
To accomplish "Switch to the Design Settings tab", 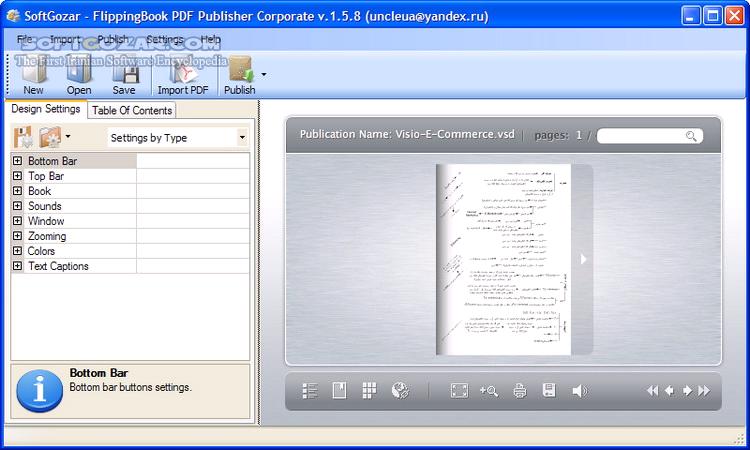I will pyautogui.click(x=46, y=109).
